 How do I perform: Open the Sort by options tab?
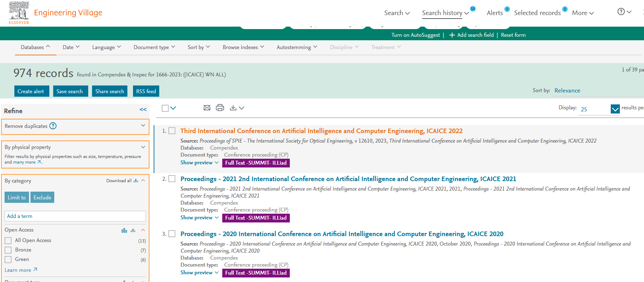[x=199, y=47]
